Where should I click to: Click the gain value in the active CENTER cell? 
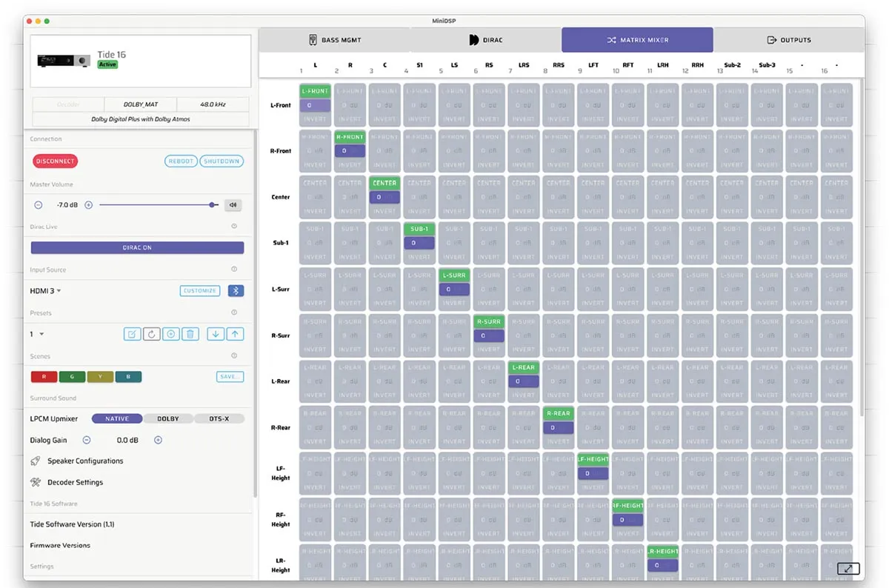pos(384,198)
